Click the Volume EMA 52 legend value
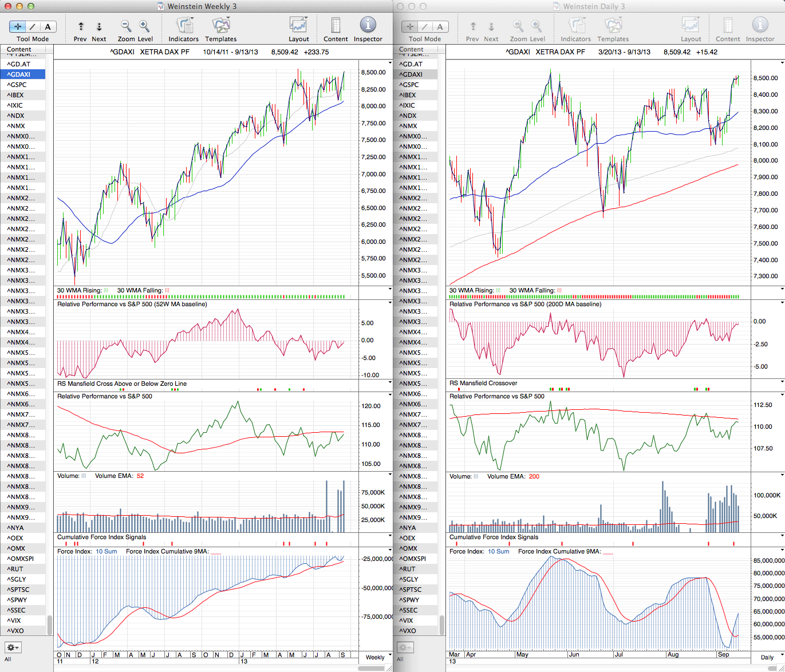785x672 pixels. pos(140,476)
